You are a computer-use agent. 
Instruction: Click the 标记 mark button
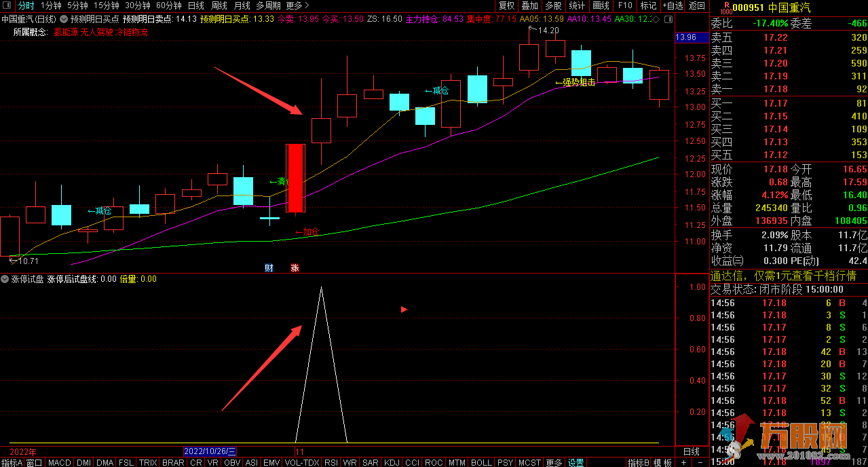click(x=648, y=5)
